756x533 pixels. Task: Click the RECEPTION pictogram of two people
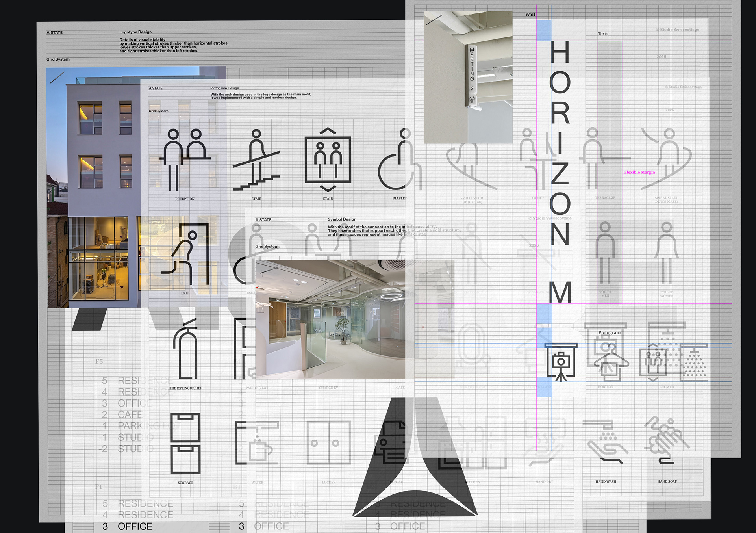pyautogui.click(x=185, y=160)
